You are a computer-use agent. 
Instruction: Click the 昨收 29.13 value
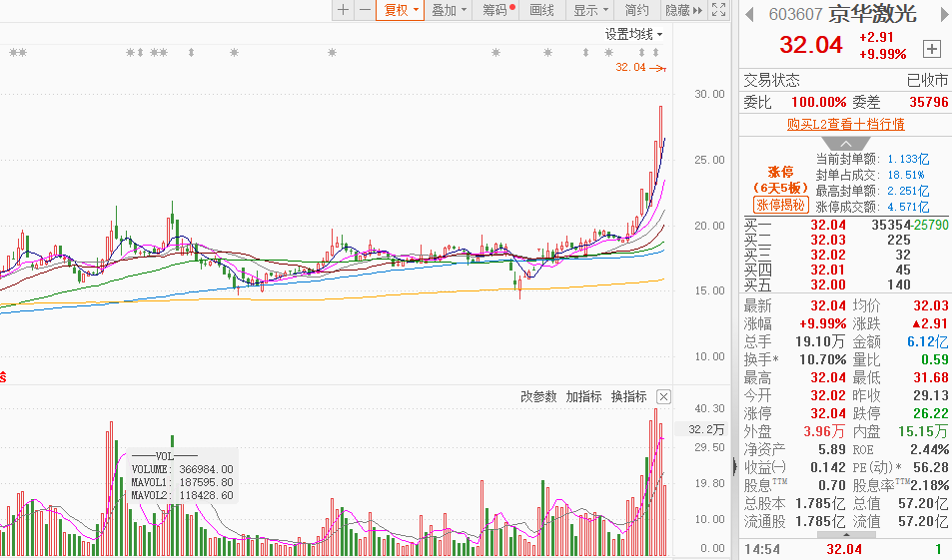[931, 395]
